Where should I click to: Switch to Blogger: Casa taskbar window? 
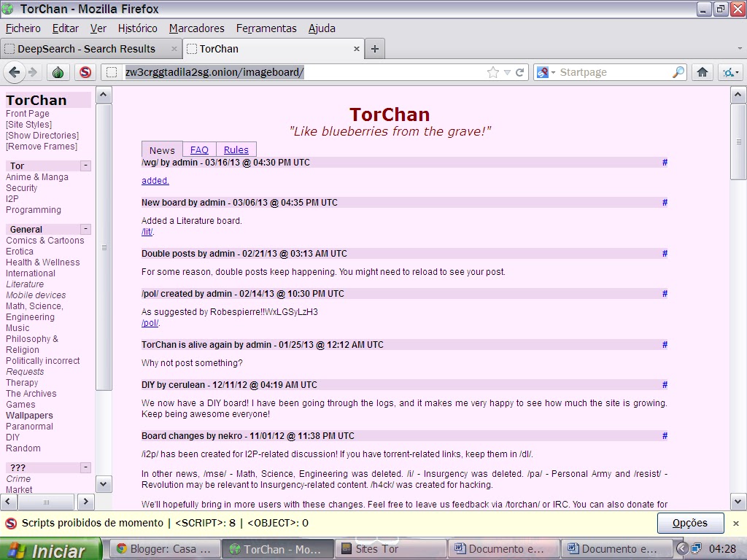click(x=166, y=549)
